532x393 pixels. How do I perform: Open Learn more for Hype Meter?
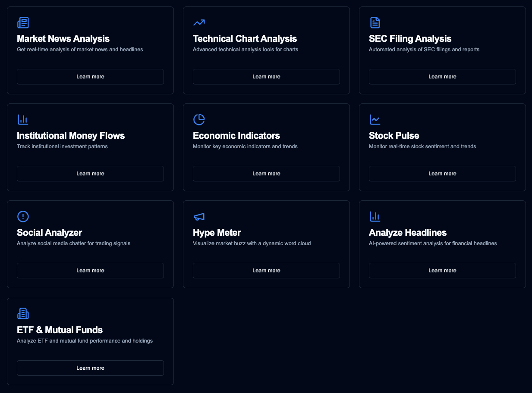(x=266, y=270)
